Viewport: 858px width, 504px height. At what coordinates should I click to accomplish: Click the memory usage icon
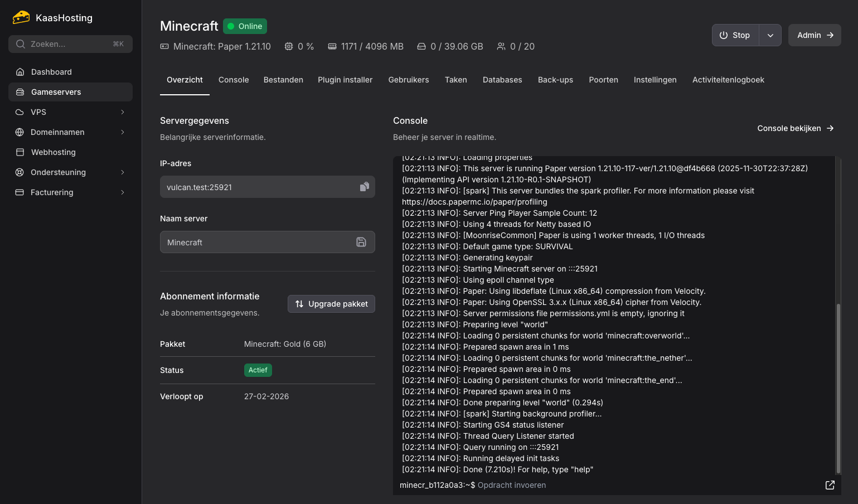pyautogui.click(x=332, y=46)
